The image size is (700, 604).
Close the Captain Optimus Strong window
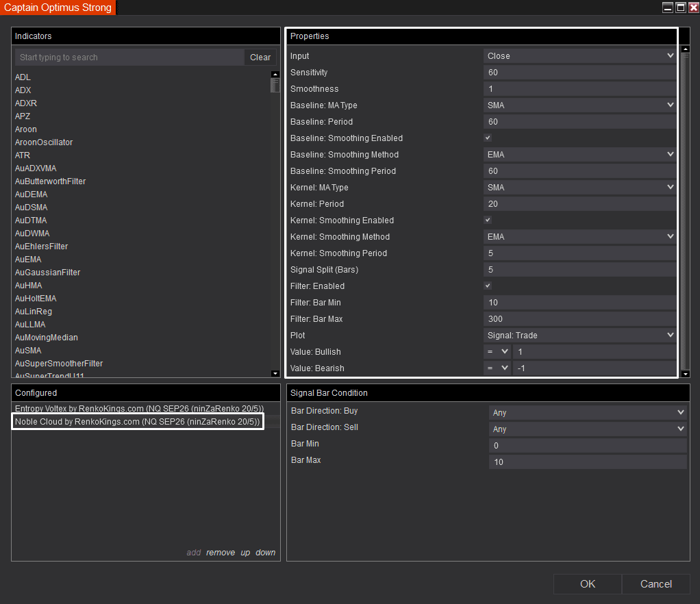694,8
